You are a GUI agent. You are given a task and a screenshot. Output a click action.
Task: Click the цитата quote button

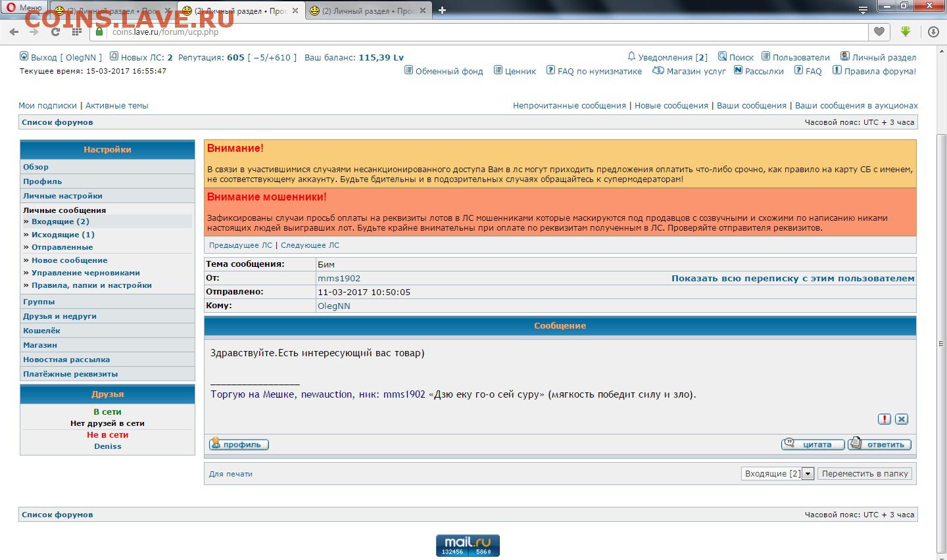[812, 445]
